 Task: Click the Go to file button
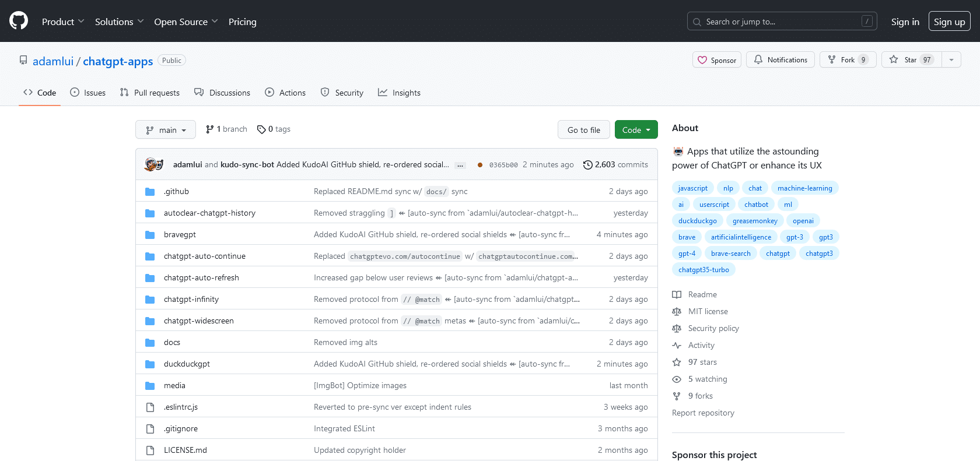click(583, 129)
